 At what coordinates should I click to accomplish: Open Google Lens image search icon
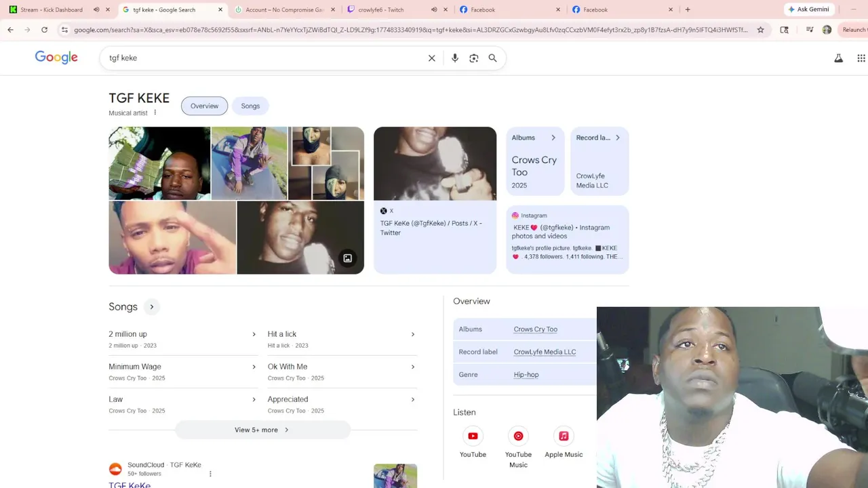tap(474, 58)
